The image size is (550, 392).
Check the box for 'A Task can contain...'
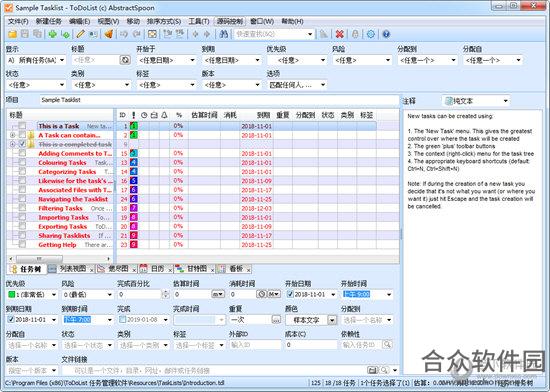point(22,135)
